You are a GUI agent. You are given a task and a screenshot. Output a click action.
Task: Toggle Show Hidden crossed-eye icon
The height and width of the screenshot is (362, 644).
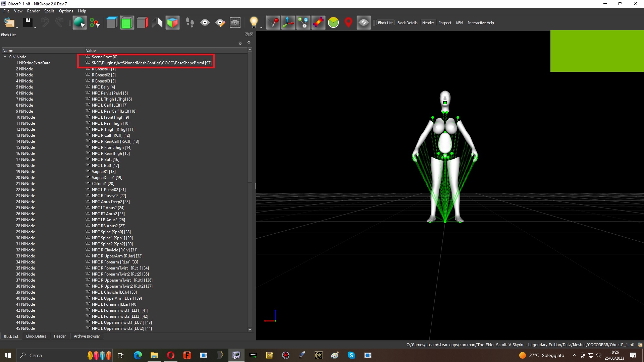364,23
